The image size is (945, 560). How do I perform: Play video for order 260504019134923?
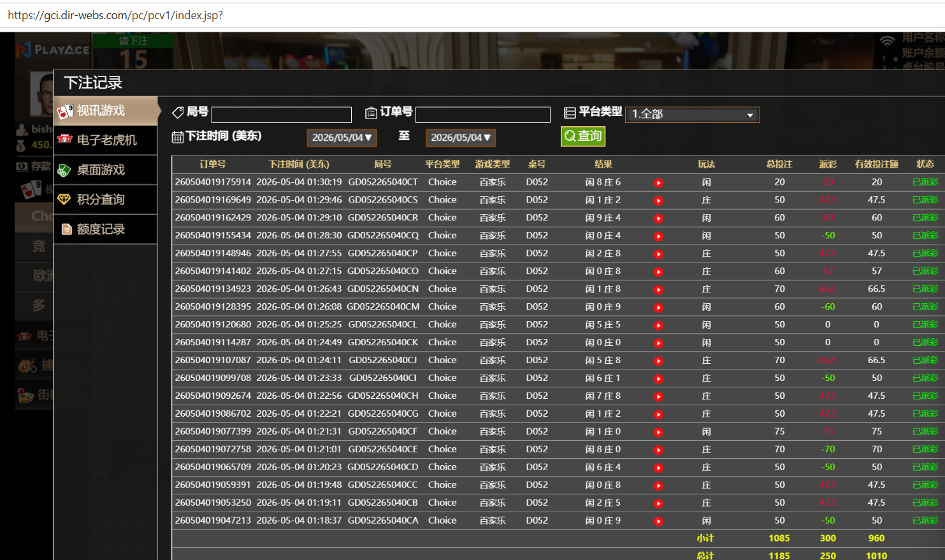(658, 290)
